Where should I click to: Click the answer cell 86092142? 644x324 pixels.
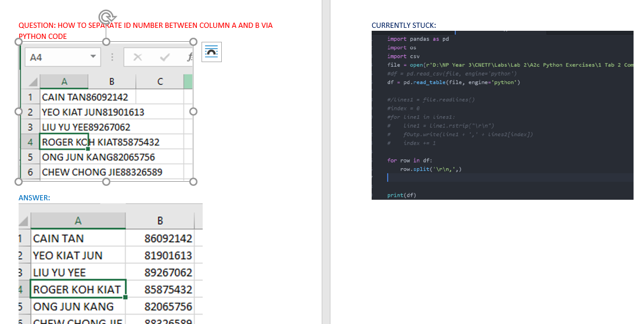coord(160,239)
